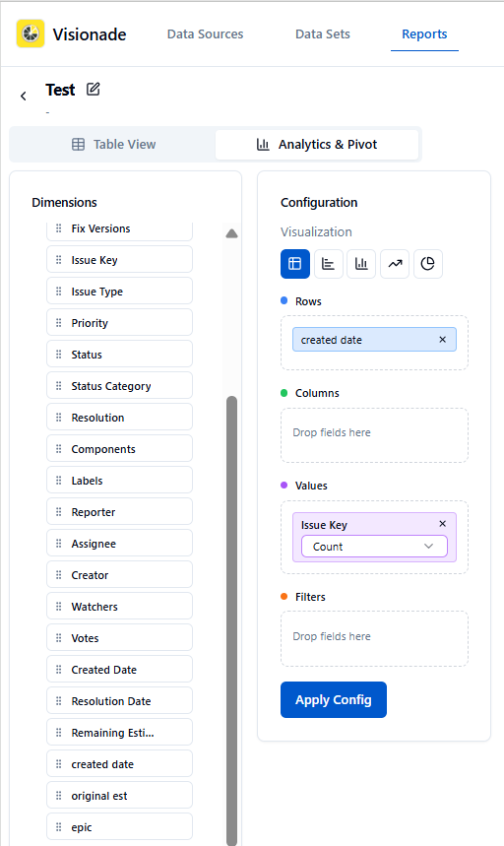504x846 pixels.
Task: Select the line chart visualization icon
Action: [x=395, y=264]
